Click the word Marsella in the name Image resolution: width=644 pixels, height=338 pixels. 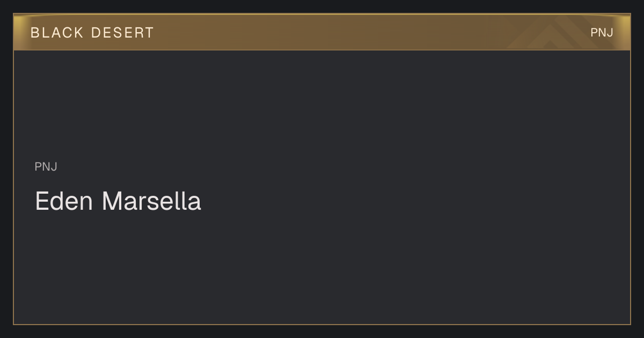(152, 201)
